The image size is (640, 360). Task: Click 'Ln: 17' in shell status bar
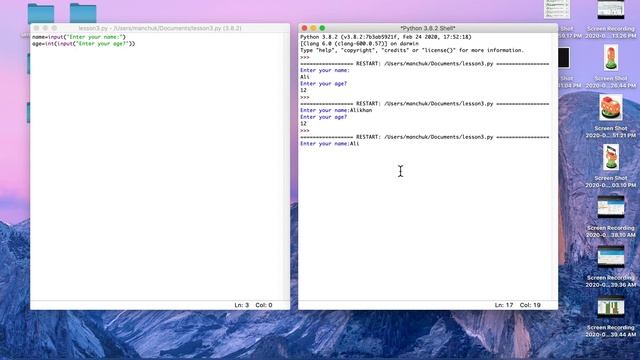click(x=504, y=305)
